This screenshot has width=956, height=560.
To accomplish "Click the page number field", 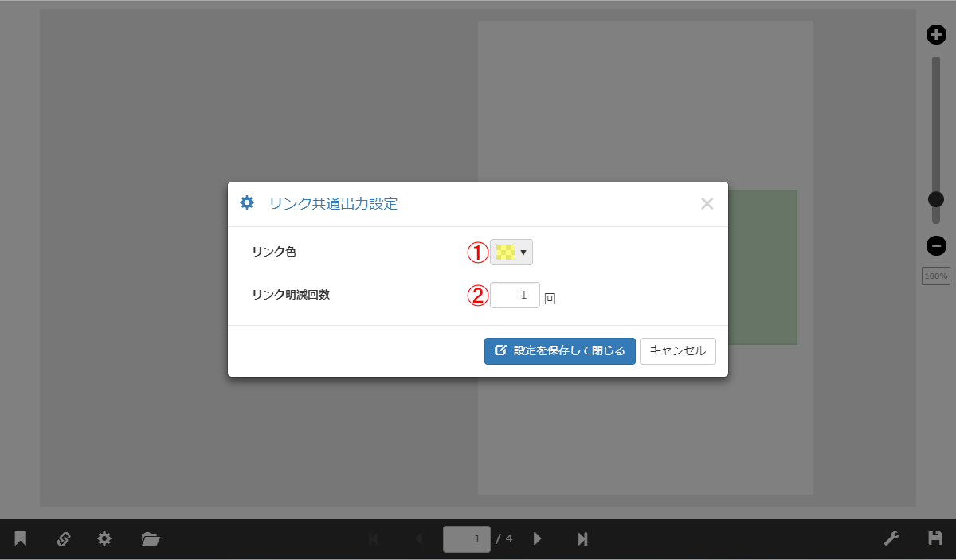I will pos(466,539).
